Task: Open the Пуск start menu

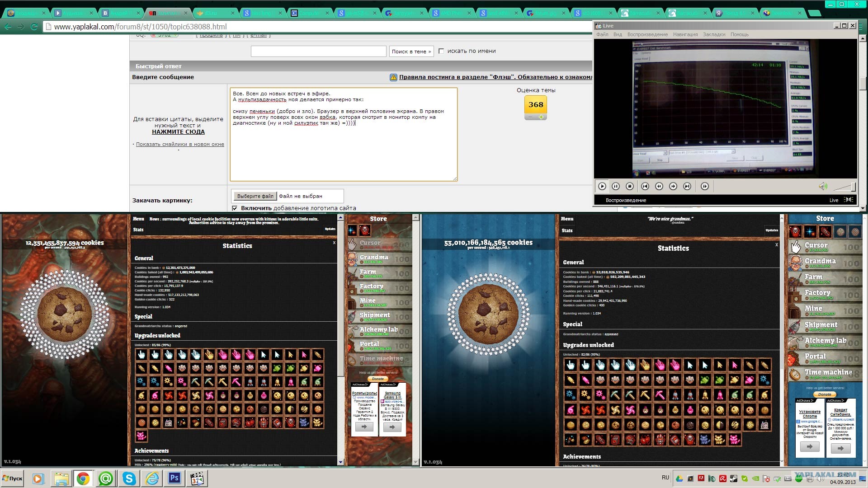Action: [x=13, y=479]
